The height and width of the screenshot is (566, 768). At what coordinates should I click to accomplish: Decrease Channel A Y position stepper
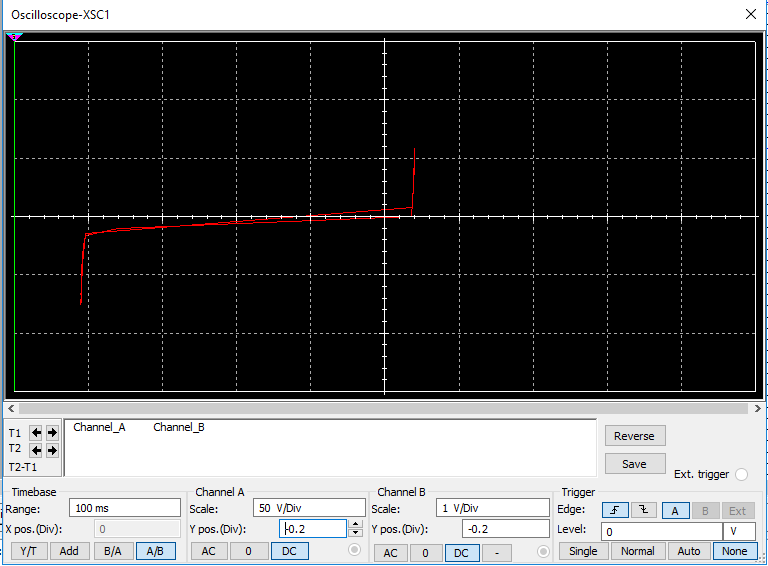(x=355, y=533)
